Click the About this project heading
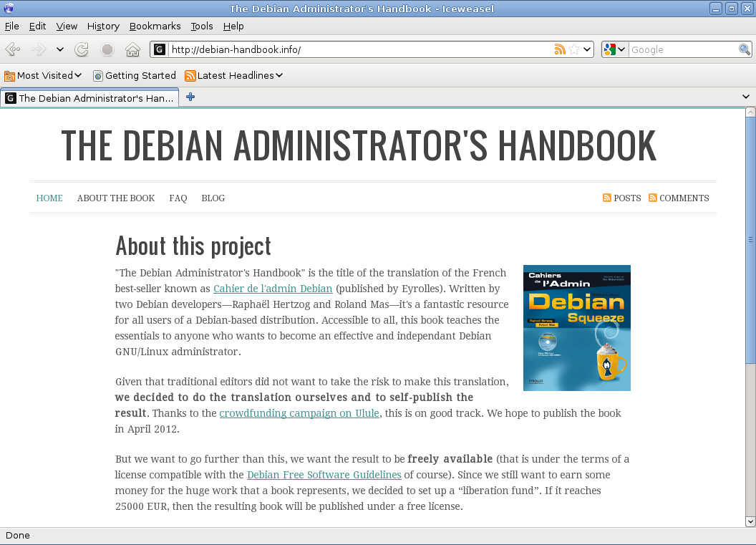Viewport: 756px width, 545px height. pos(193,246)
